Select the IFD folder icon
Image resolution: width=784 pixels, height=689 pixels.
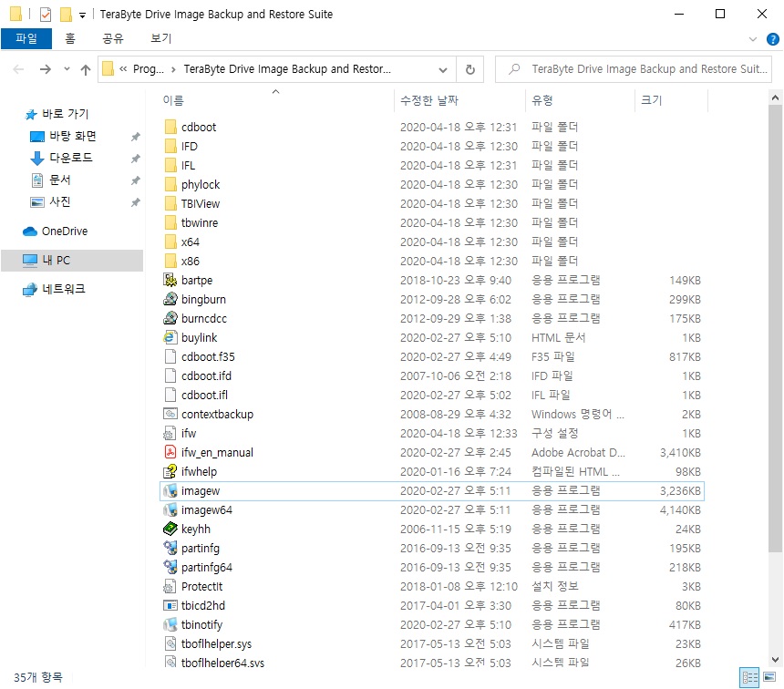pyautogui.click(x=170, y=146)
